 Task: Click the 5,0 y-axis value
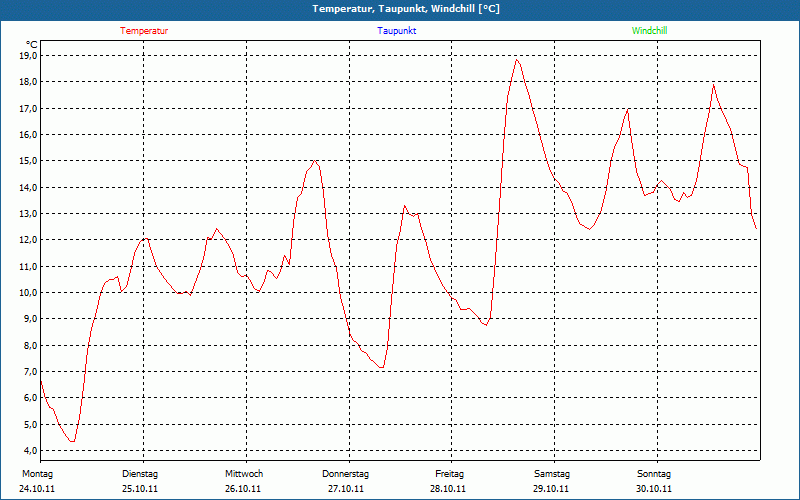31,424
